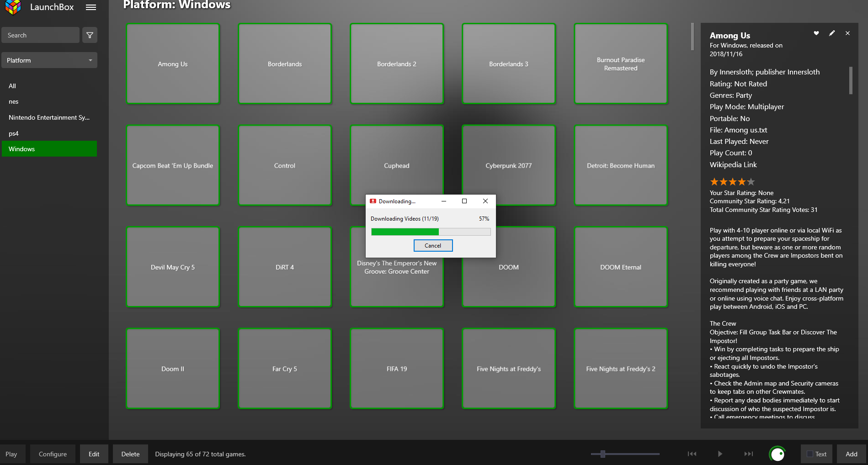
Task: Click the details panel scrollbar
Action: (x=851, y=80)
